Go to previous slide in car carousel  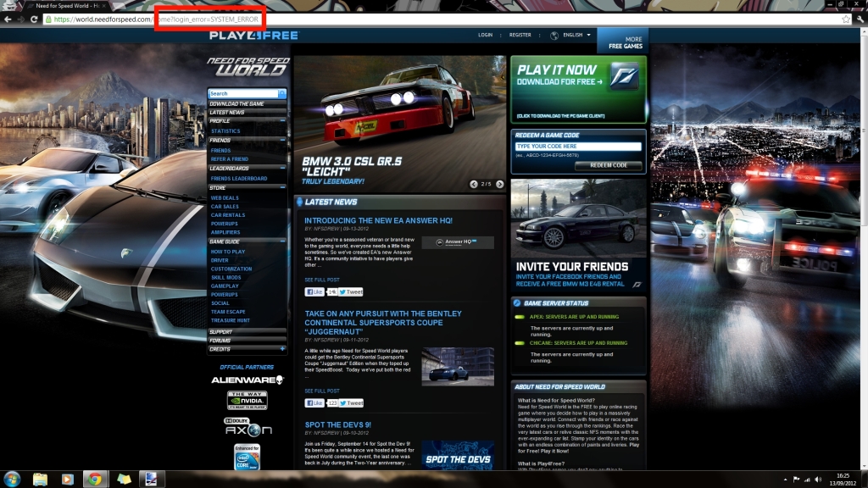(x=474, y=184)
